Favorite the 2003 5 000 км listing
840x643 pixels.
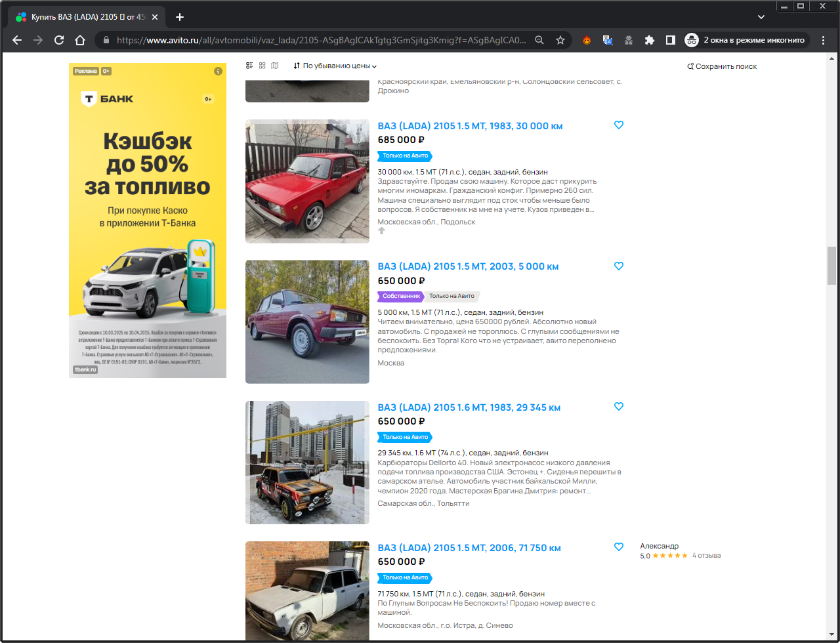618,266
